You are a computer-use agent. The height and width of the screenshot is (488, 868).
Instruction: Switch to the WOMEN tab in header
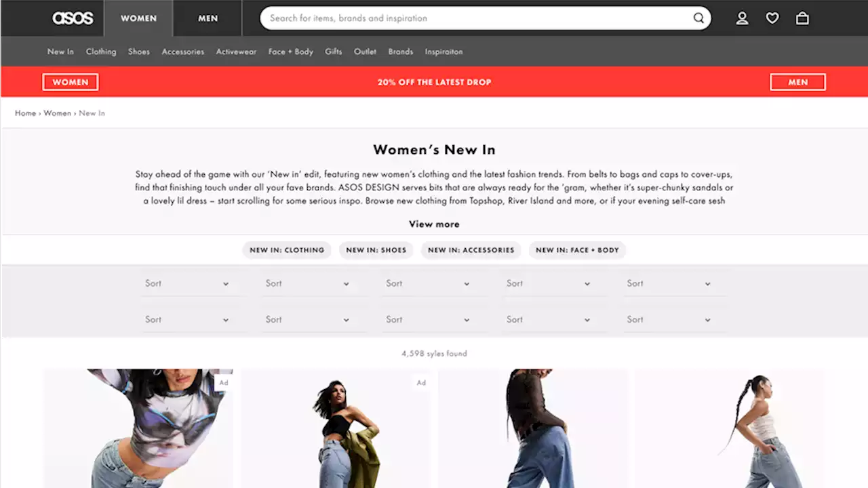tap(138, 18)
